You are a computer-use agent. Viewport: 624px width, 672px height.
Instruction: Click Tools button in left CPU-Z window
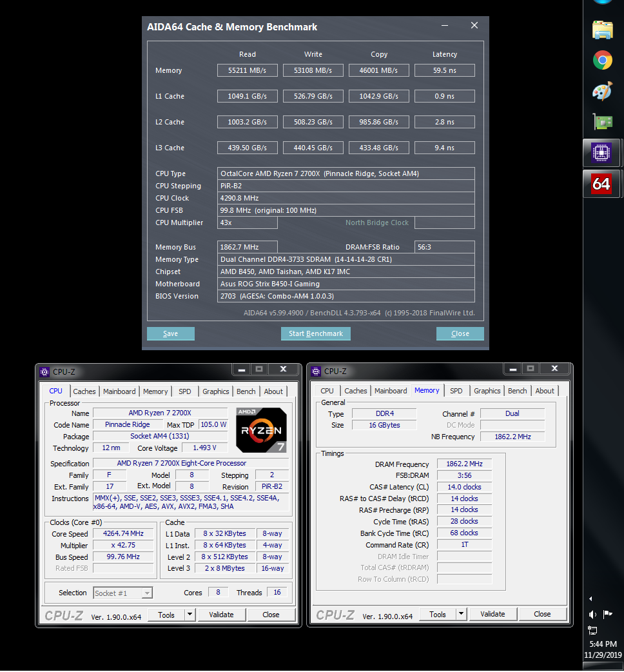pyautogui.click(x=166, y=615)
